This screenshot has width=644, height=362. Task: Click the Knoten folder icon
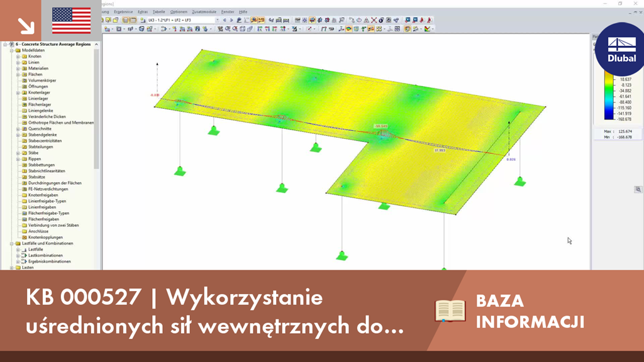(25, 56)
